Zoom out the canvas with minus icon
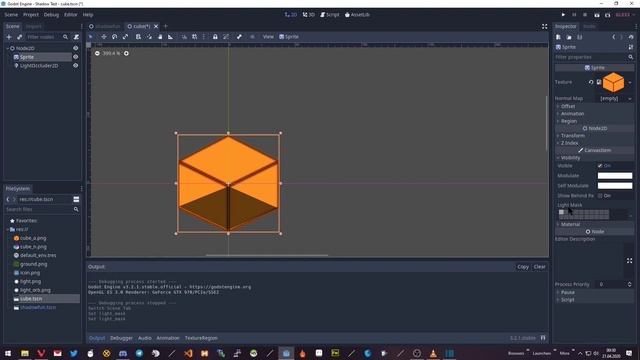The image size is (640, 360). tap(97, 53)
